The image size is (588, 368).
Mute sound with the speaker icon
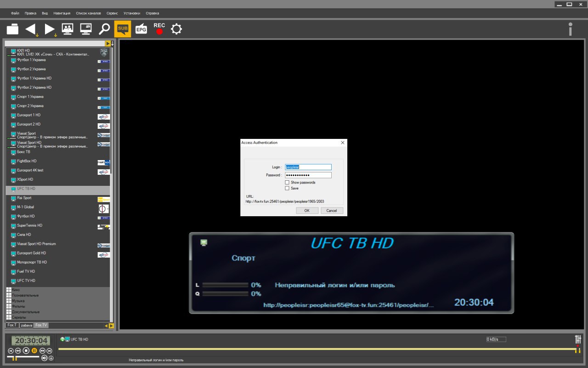pyautogui.click(x=44, y=358)
